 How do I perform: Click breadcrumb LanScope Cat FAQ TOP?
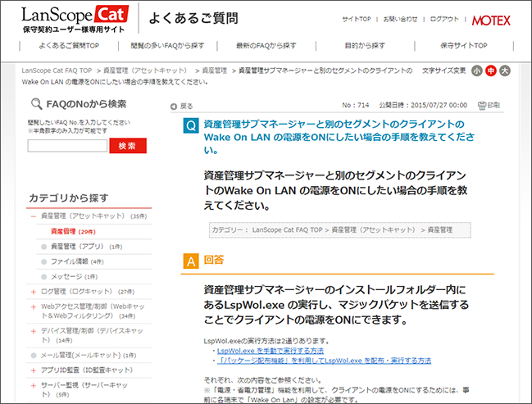click(x=57, y=70)
